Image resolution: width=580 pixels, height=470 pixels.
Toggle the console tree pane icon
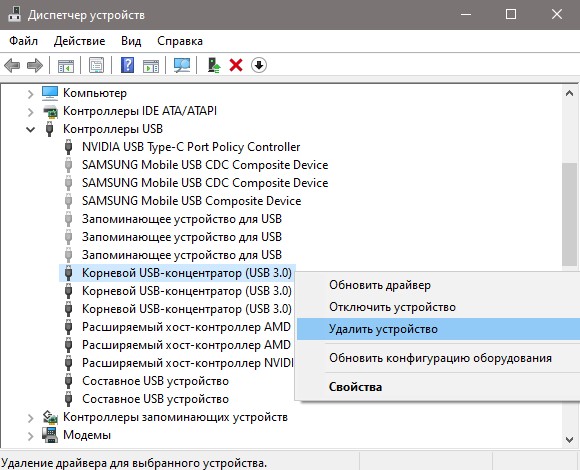coord(66,65)
